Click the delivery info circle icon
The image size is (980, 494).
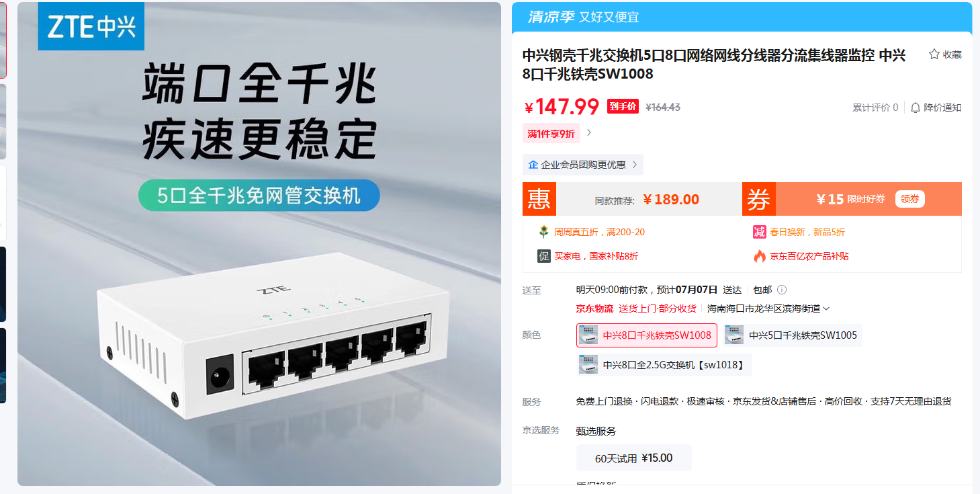[782, 290]
